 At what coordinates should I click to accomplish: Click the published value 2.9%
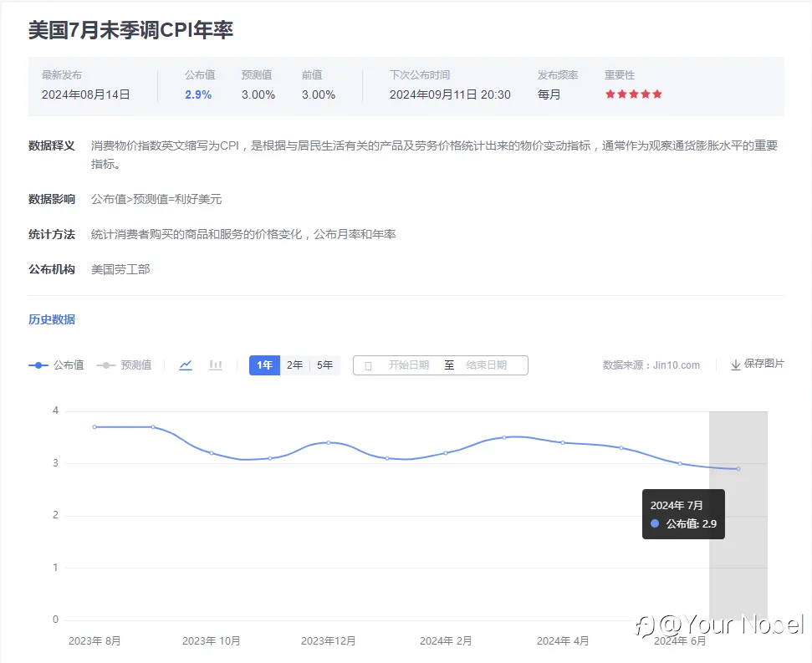tap(198, 94)
